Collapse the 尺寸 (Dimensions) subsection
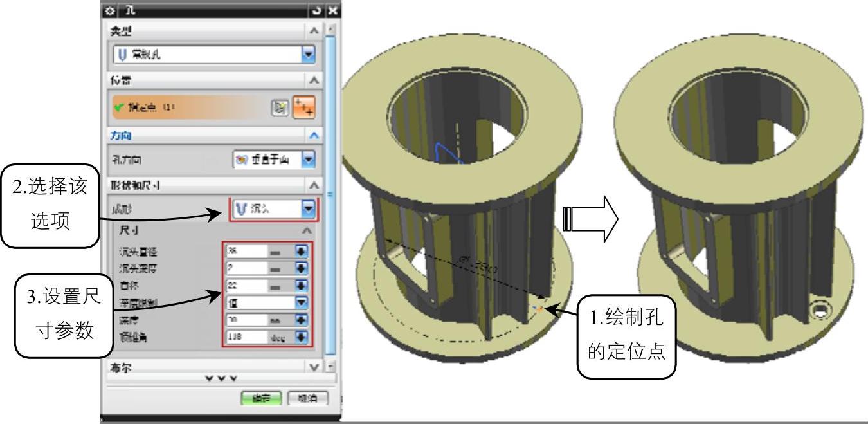Screen dimensions: 868x424 (307, 230)
